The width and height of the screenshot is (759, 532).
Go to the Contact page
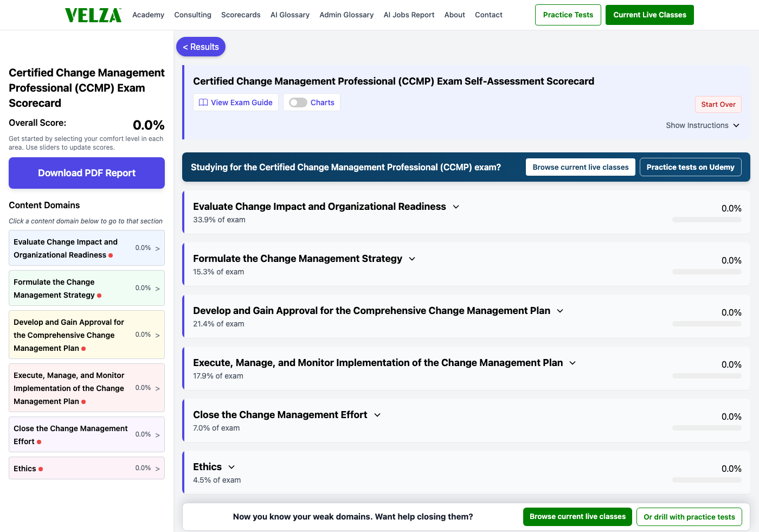pos(488,15)
